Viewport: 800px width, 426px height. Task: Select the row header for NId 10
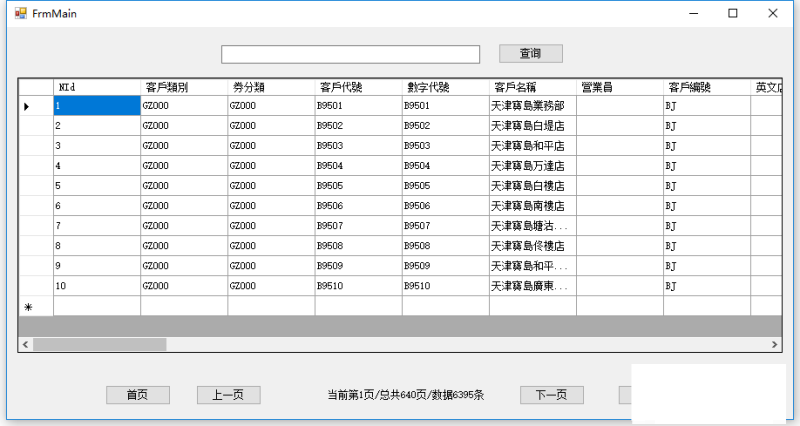click(36, 286)
